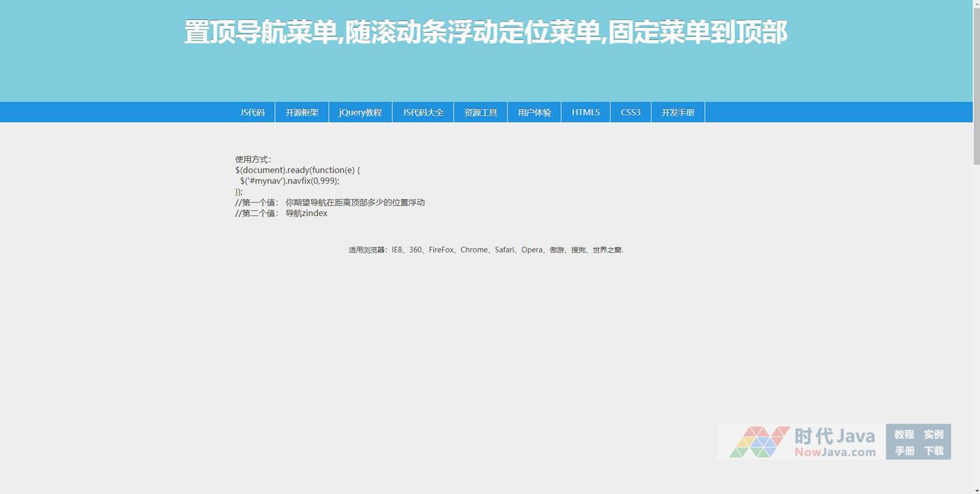The width and height of the screenshot is (980, 494).
Task: Open the 资源工具 navigation entry
Action: [x=480, y=112]
